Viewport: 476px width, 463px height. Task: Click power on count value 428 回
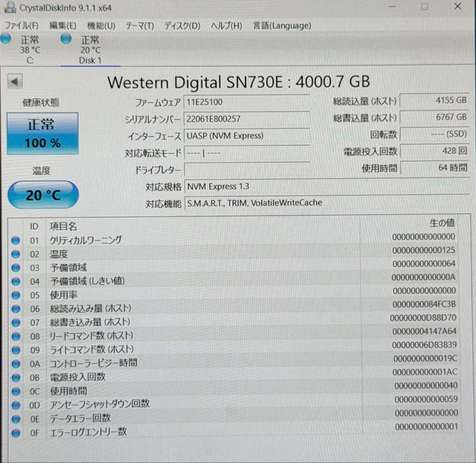tap(434, 151)
